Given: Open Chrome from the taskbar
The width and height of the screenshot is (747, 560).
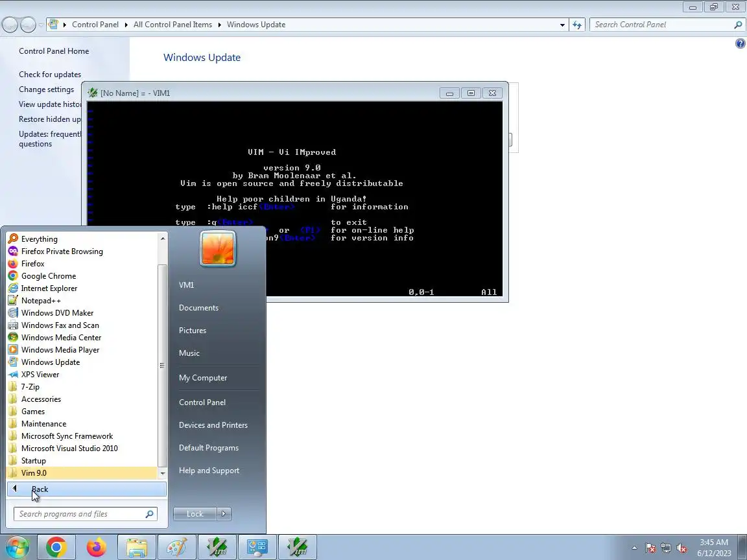Looking at the screenshot, I should 56,547.
